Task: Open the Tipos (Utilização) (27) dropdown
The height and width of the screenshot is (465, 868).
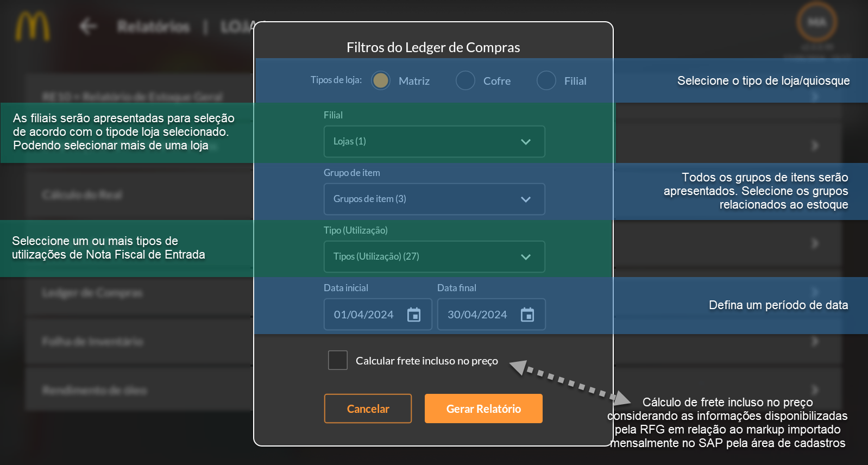Action: click(435, 257)
